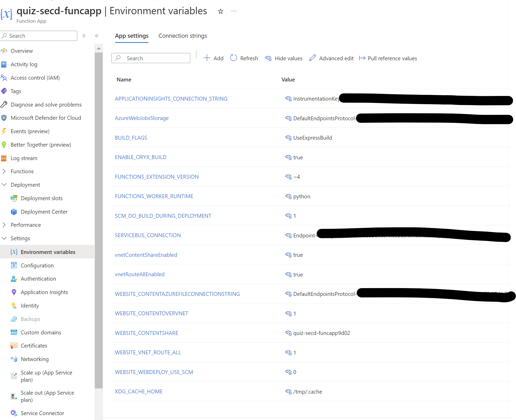Image resolution: width=516 pixels, height=420 pixels.
Task: Open SCM_DO_BUILD_DURING_DEPLOYMENT setting
Action: click(x=163, y=216)
